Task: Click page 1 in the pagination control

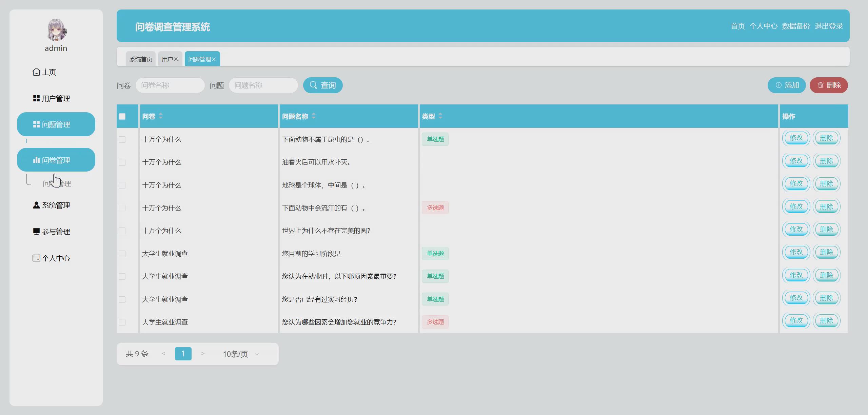Action: 183,354
